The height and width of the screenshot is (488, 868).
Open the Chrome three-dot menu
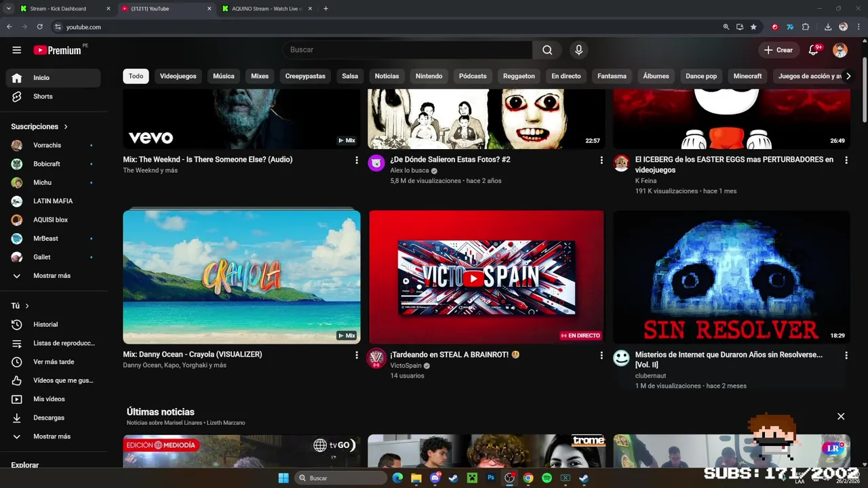pyautogui.click(x=858, y=27)
